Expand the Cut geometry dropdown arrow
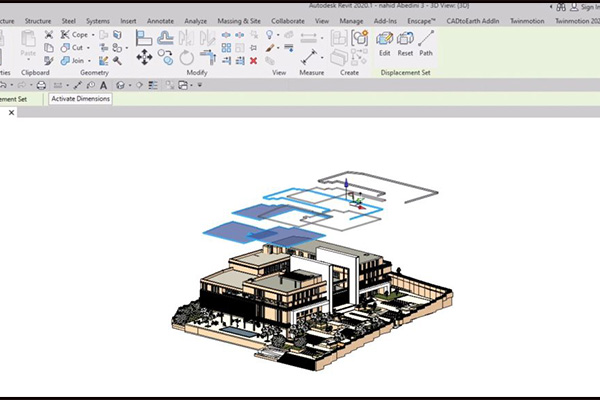600x400 pixels. pyautogui.click(x=88, y=48)
